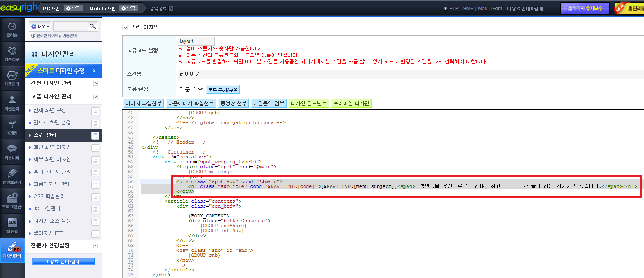Open the 회원관리 member management icon
The width and height of the screenshot is (644, 278).
[x=12, y=103]
